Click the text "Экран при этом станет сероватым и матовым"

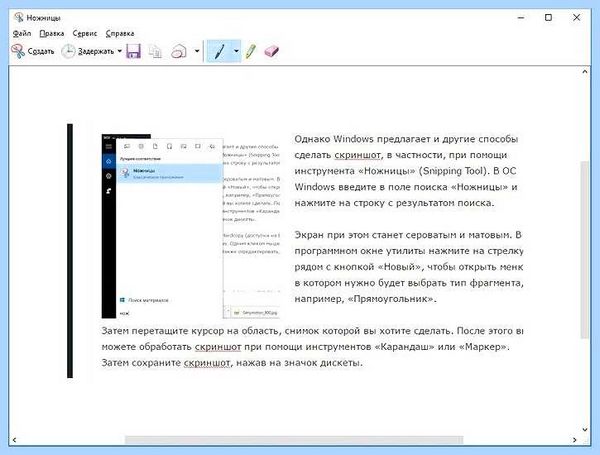(x=404, y=235)
